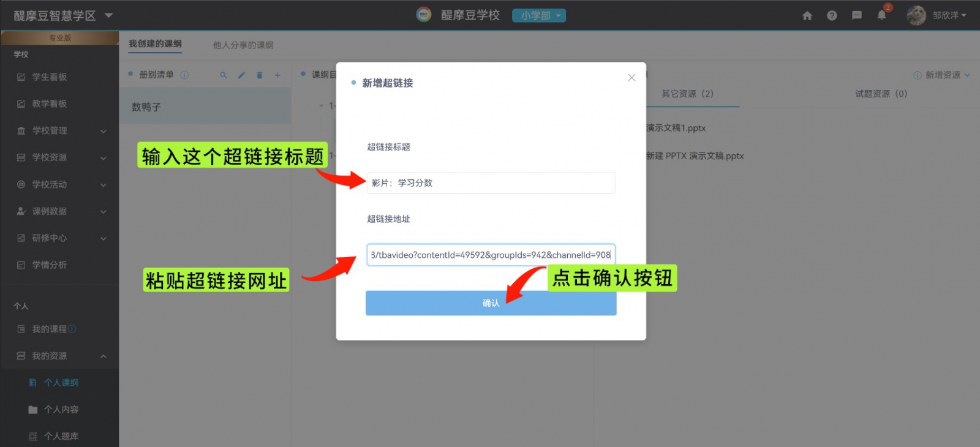Click the 超链接地址 URL input field
This screenshot has width=980, height=447.
[x=490, y=255]
